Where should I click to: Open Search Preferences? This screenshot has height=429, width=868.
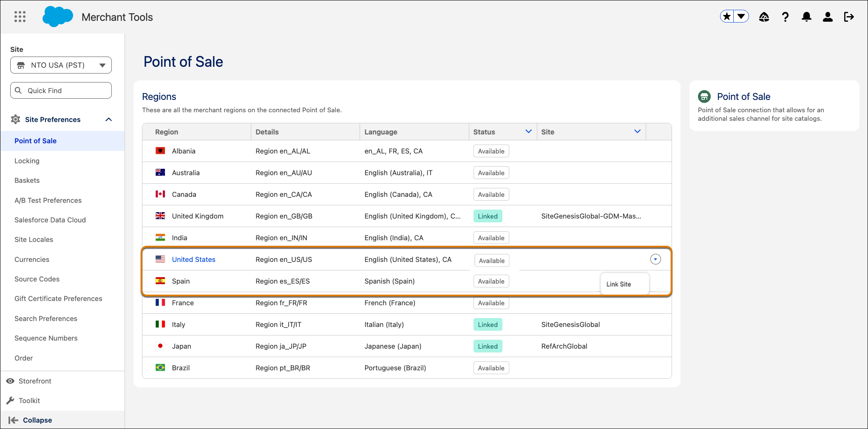[46, 318]
